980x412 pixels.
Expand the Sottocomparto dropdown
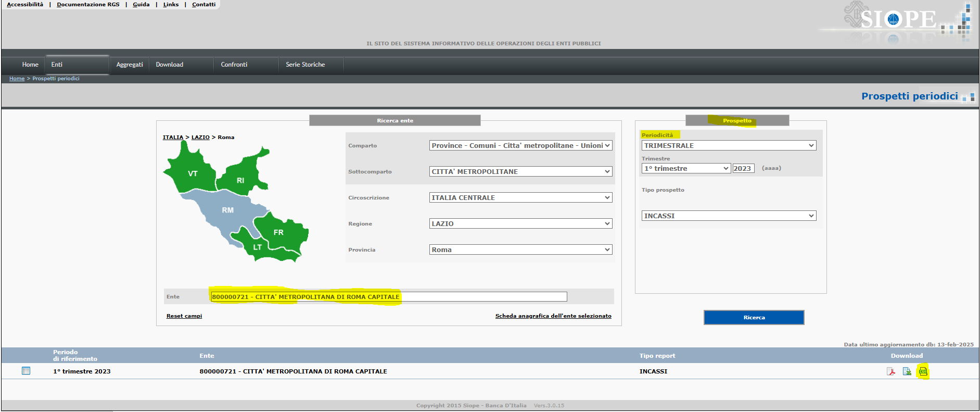click(520, 172)
